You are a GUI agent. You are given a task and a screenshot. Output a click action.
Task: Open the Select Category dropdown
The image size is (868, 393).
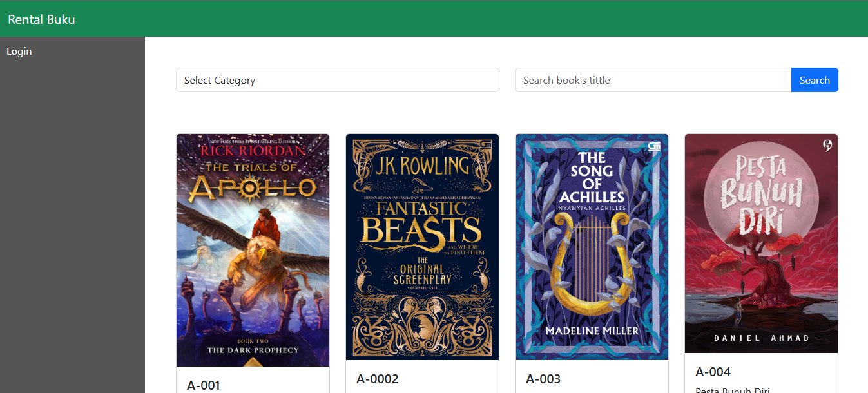click(x=337, y=80)
